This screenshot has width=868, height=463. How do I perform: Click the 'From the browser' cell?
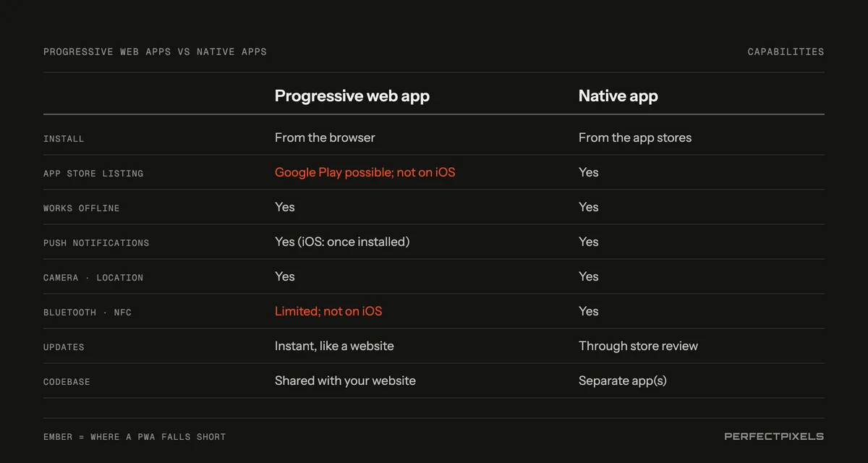click(x=325, y=137)
